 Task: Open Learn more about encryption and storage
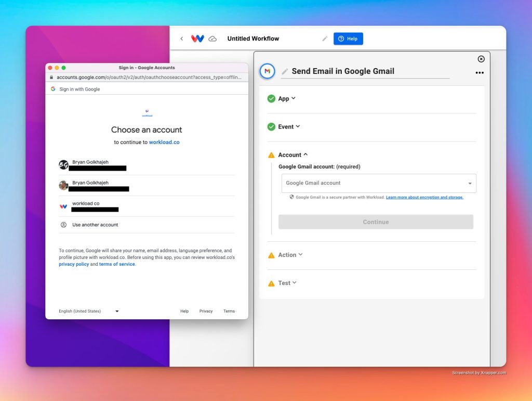(424, 197)
